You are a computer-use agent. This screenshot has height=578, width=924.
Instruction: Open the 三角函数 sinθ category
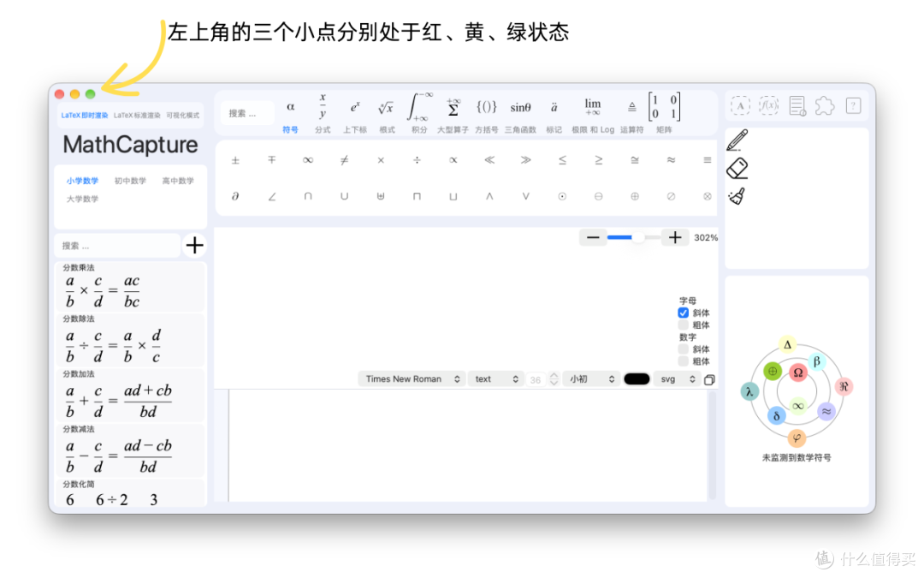tap(520, 114)
